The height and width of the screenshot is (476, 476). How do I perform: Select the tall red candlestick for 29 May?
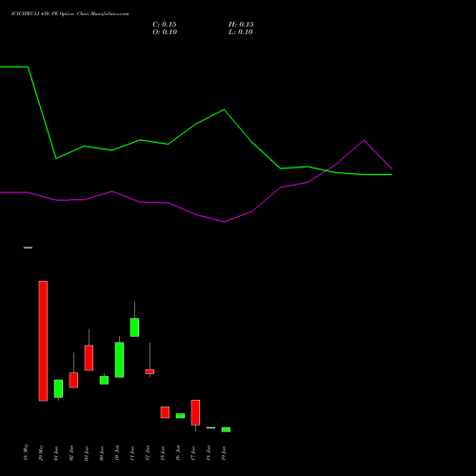[x=43, y=341]
